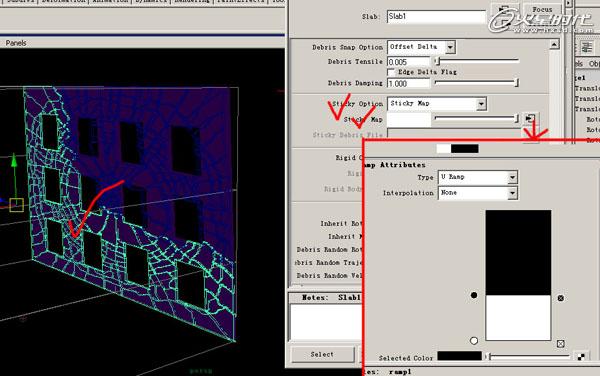Click the Sticky Map slider
Screen dimensions: 600x376
[x=477, y=119]
